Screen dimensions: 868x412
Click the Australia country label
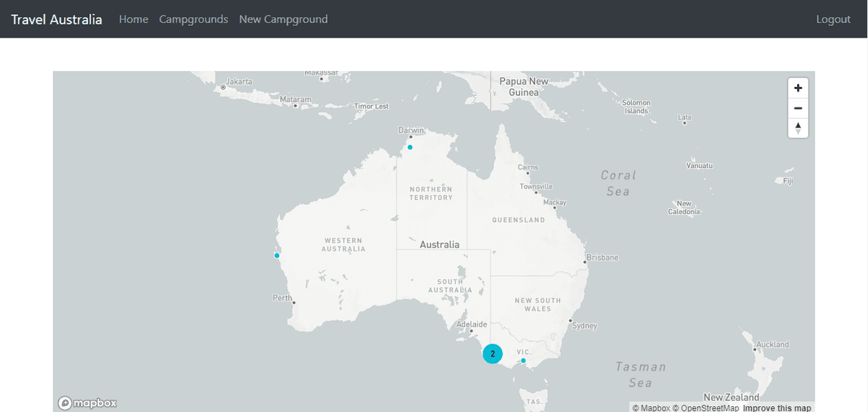(440, 245)
